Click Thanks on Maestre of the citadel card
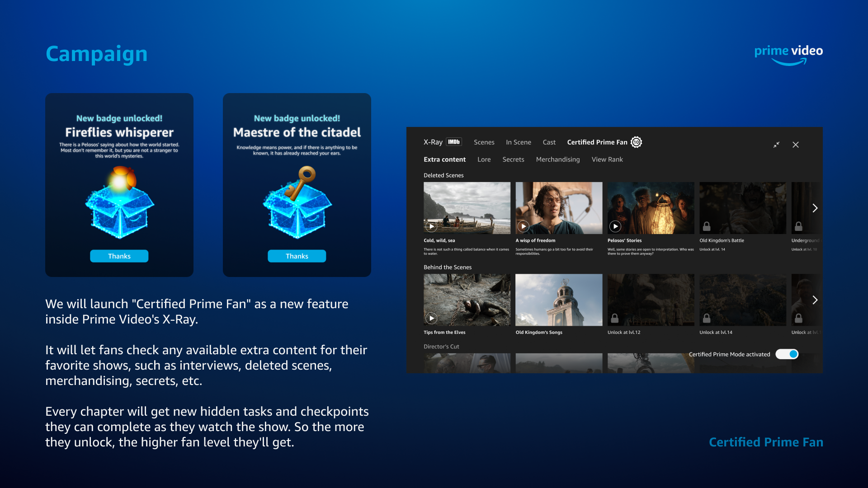The height and width of the screenshot is (488, 868). coord(297,256)
